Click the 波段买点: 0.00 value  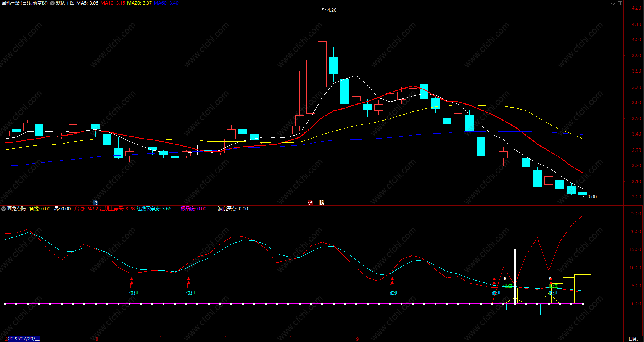coord(233,209)
